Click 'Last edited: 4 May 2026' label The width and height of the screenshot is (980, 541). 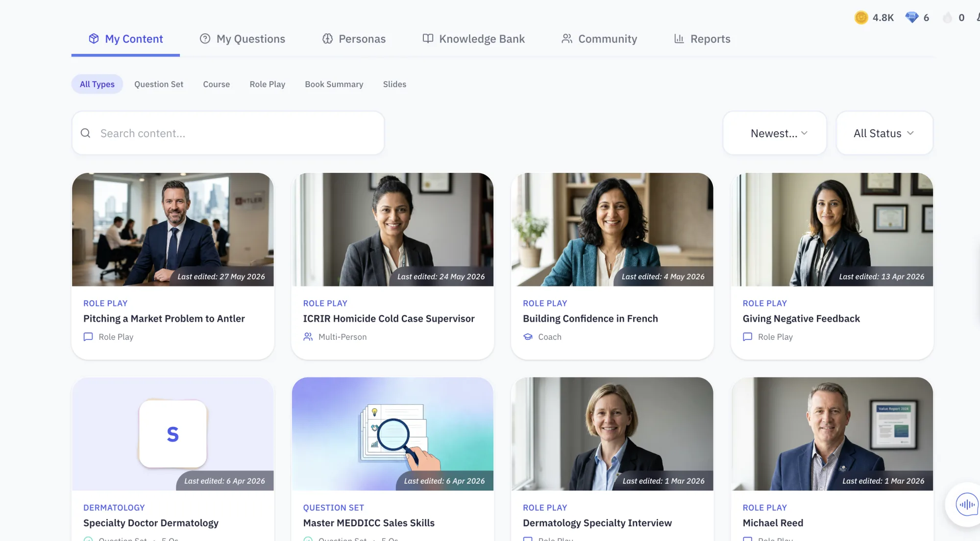point(663,277)
